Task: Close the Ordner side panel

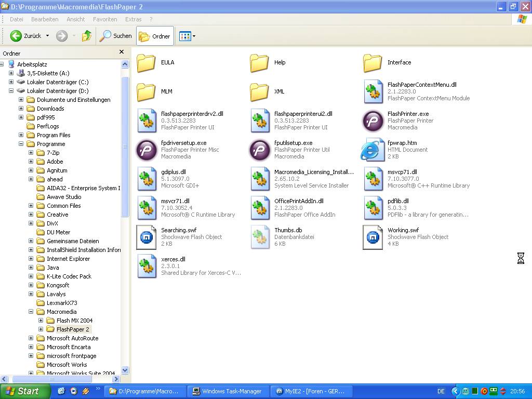Action: [122, 52]
